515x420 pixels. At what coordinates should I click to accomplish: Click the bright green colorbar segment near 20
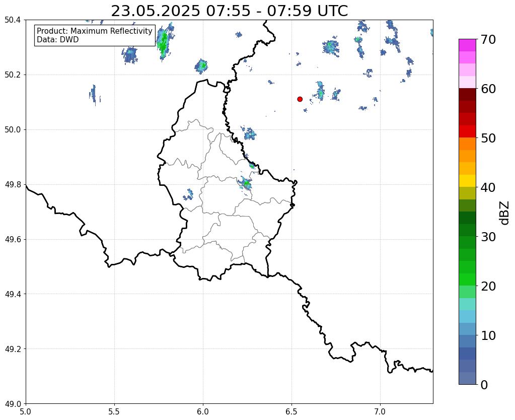[467, 279]
